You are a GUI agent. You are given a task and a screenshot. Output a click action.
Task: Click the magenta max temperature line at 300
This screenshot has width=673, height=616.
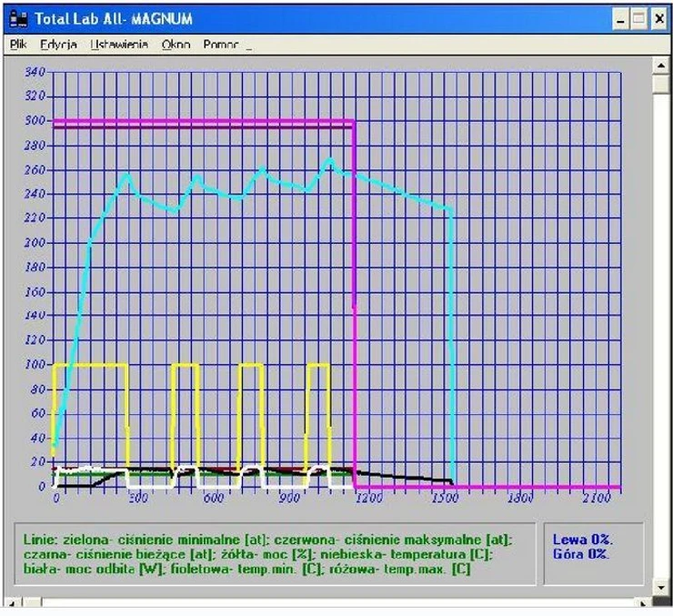pyautogui.click(x=200, y=121)
